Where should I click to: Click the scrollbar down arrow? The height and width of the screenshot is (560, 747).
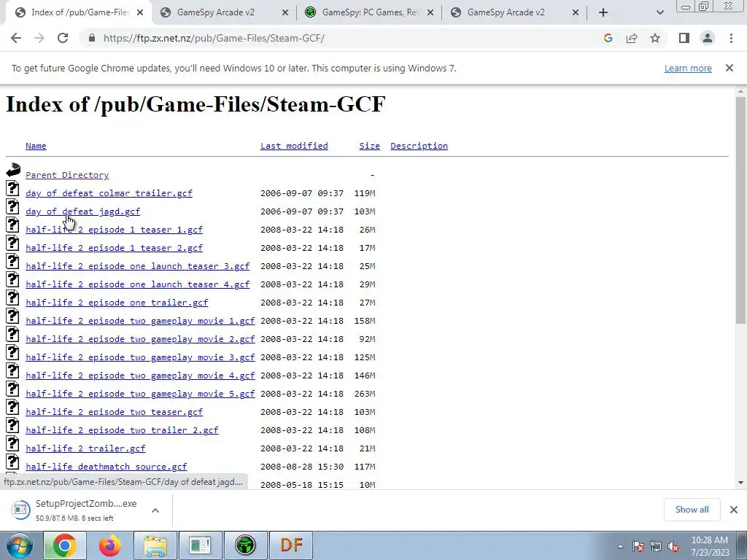740,483
